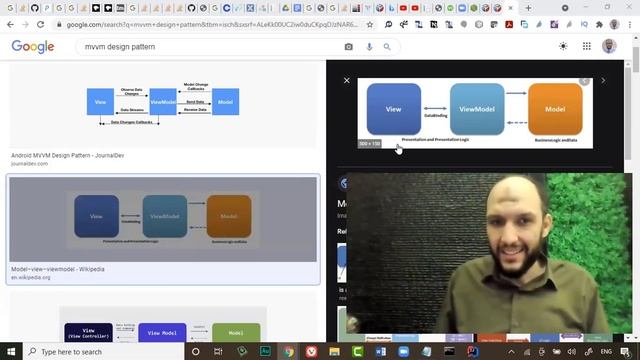Open the Chrome three-dot menu

(630, 24)
